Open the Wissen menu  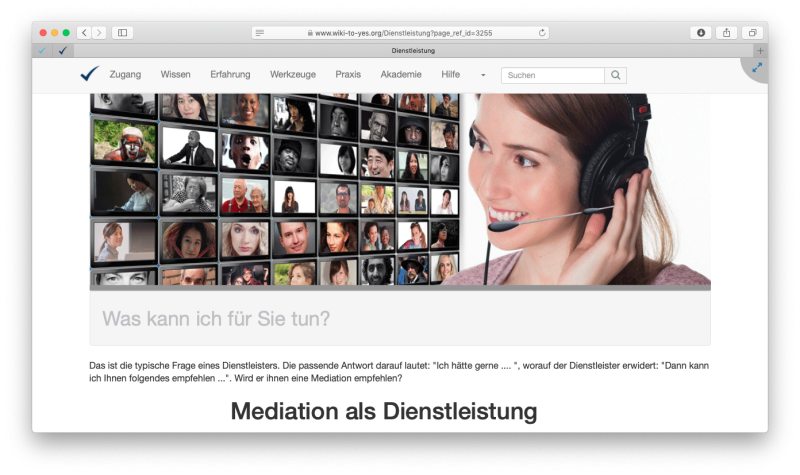(x=175, y=75)
